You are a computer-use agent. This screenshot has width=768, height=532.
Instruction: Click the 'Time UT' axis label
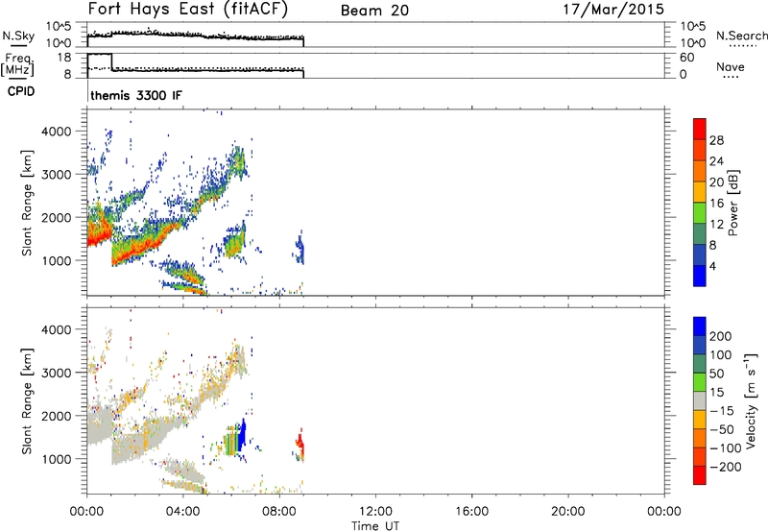point(375,526)
